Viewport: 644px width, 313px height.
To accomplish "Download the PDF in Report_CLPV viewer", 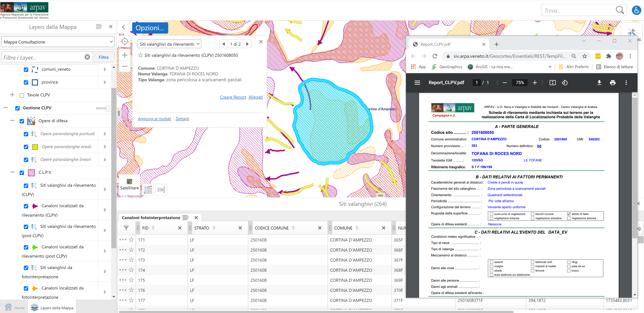I will tap(599, 82).
